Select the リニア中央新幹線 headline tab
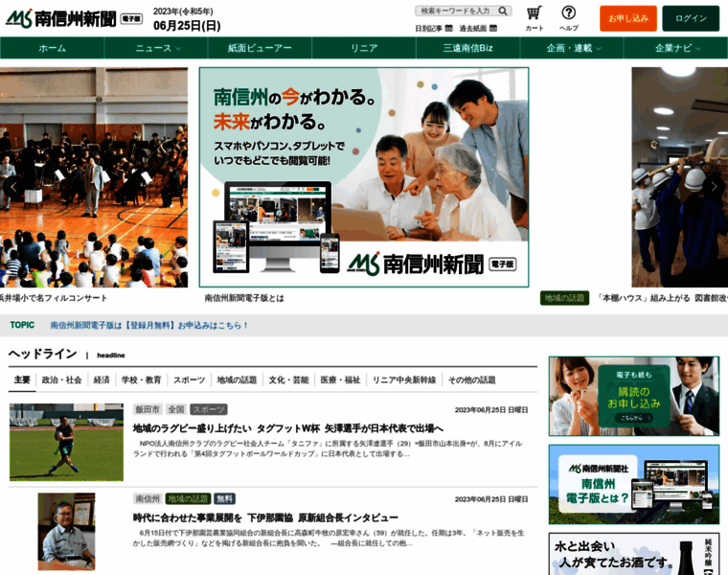 pos(404,379)
